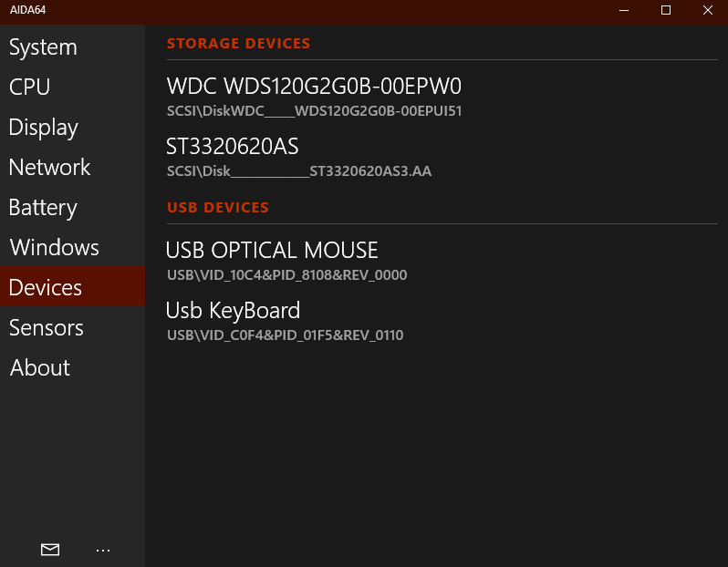This screenshot has width=728, height=567.
Task: Open the About page
Action: (72, 368)
